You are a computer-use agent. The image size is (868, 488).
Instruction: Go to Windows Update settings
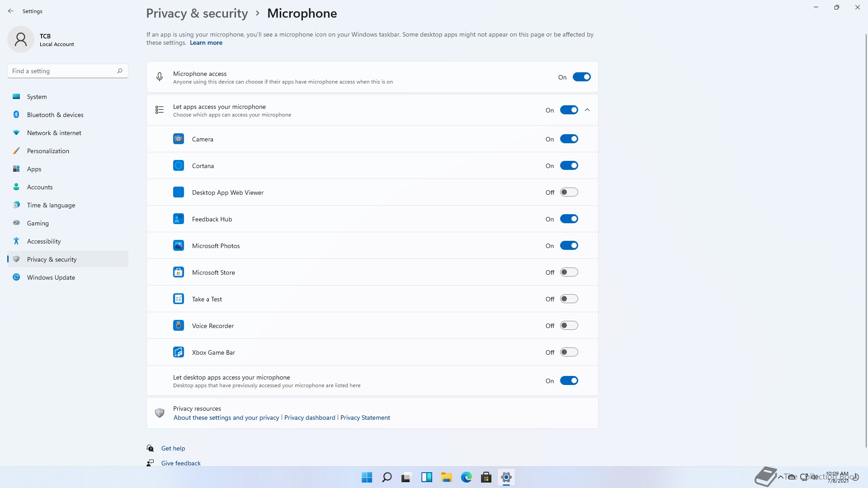click(51, 277)
